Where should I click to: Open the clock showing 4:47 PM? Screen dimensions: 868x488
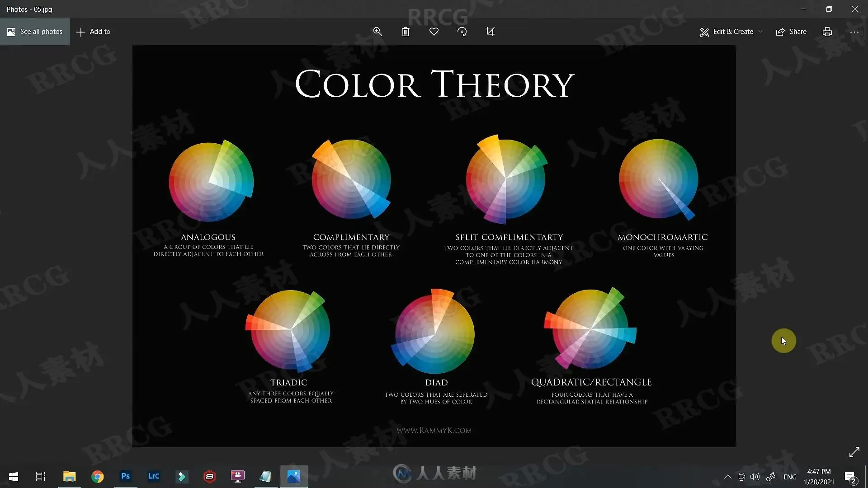point(819,477)
